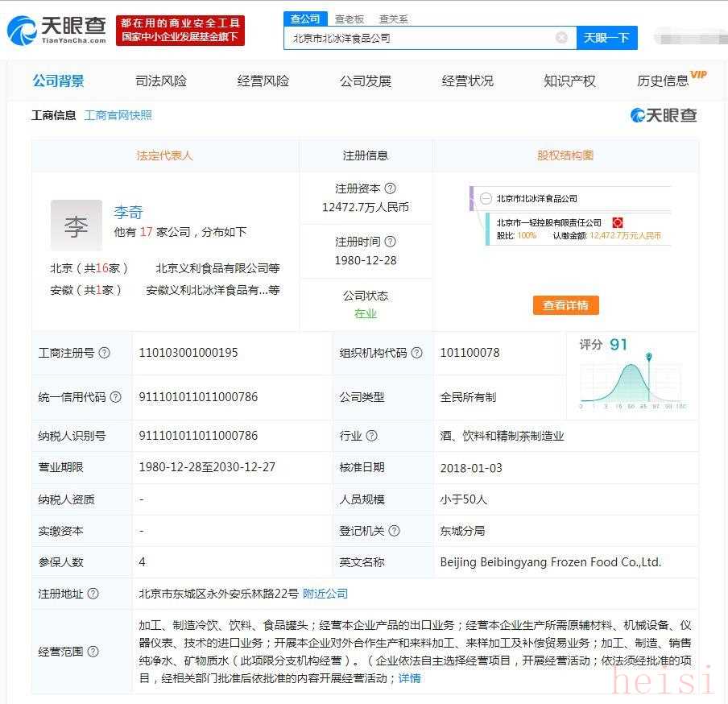Open the 经营状况 section tab
Viewport: 728px width, 704px height.
pyautogui.click(x=468, y=81)
